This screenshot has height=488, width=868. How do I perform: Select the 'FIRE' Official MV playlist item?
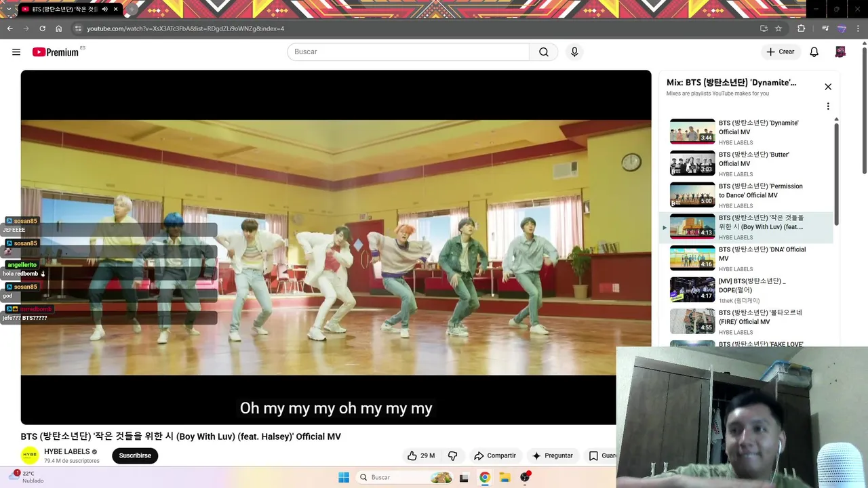[746, 322]
